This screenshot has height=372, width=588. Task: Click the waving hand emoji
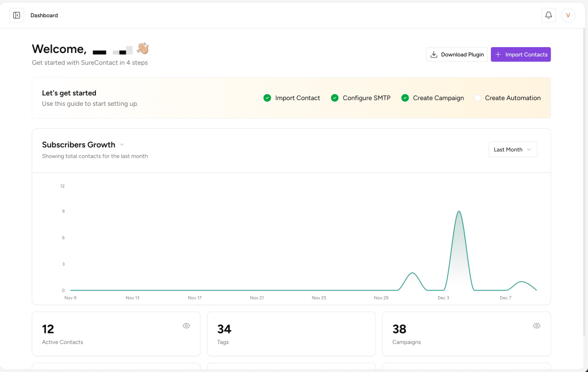coord(142,48)
